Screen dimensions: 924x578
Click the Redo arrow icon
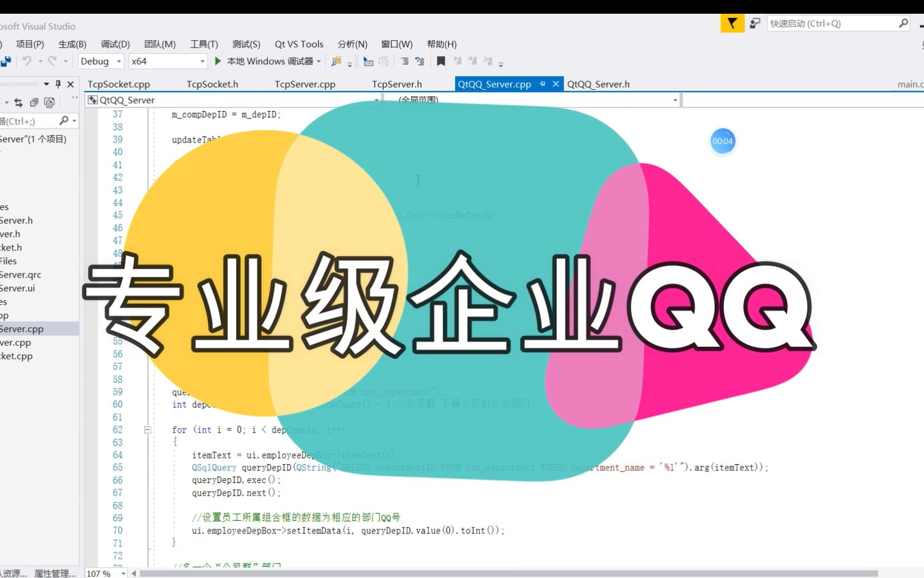pyautogui.click(x=53, y=61)
